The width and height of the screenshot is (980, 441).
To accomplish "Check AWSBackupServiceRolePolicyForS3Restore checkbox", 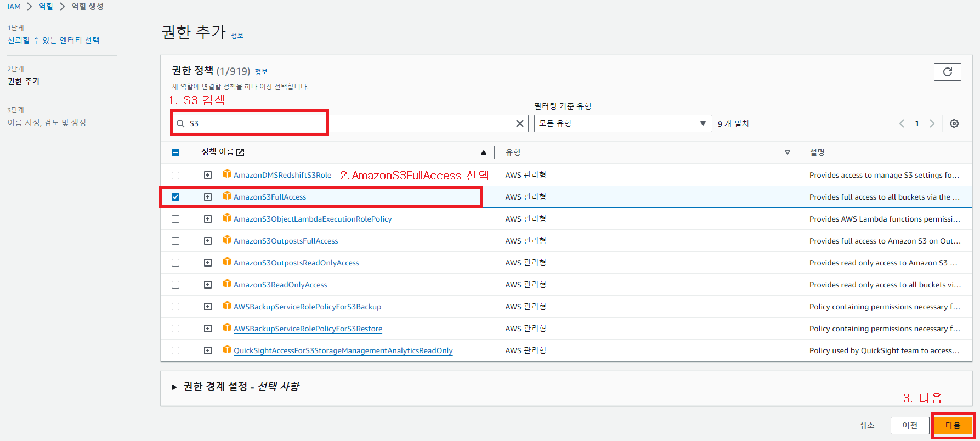I will pos(175,329).
